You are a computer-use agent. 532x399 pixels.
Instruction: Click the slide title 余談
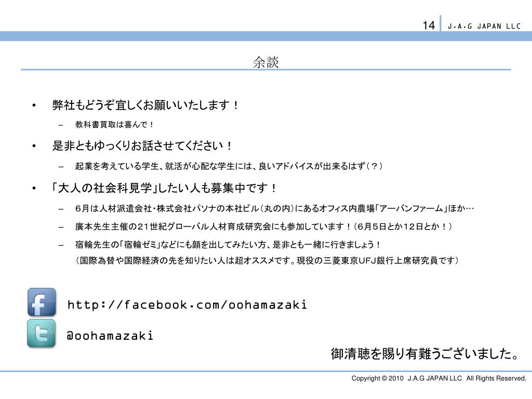(x=265, y=62)
